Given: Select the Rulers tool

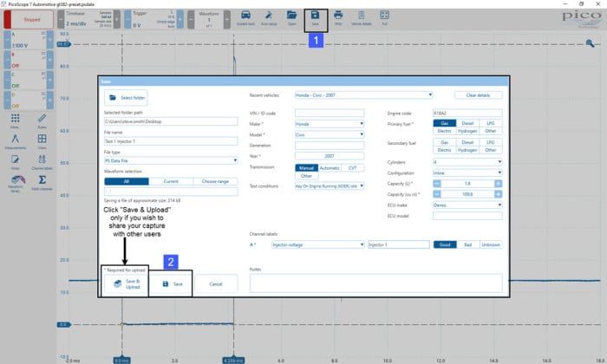Looking at the screenshot, I should (42, 121).
